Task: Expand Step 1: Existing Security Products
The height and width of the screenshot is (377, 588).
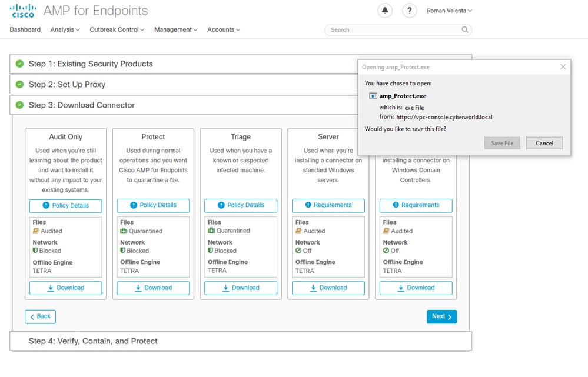Action: point(184,64)
